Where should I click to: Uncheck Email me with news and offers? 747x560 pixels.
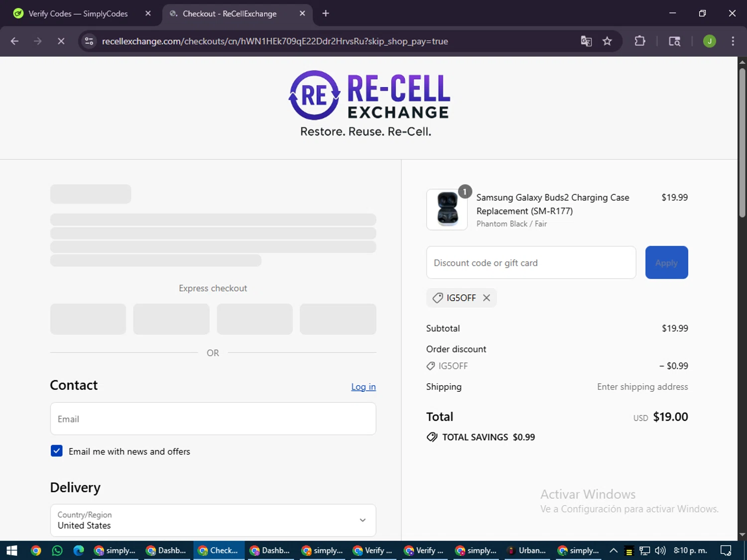click(x=57, y=451)
